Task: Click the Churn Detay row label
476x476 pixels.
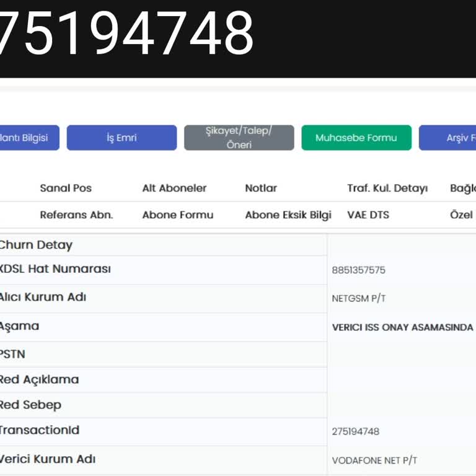Action: tap(35, 245)
